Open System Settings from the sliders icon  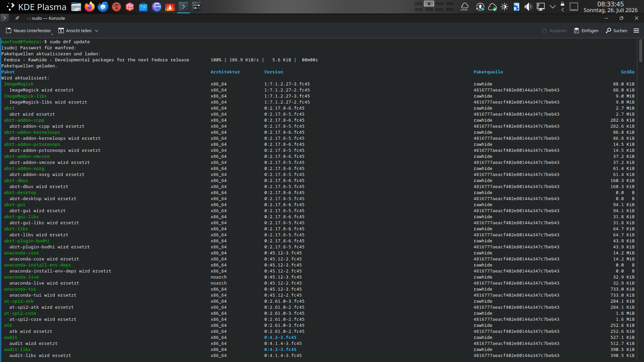point(197,7)
